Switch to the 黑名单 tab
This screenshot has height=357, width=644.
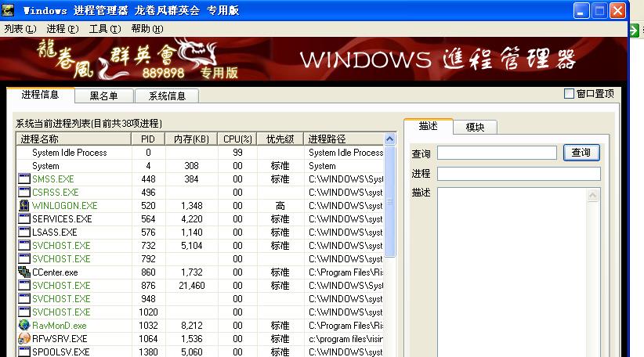(x=104, y=96)
